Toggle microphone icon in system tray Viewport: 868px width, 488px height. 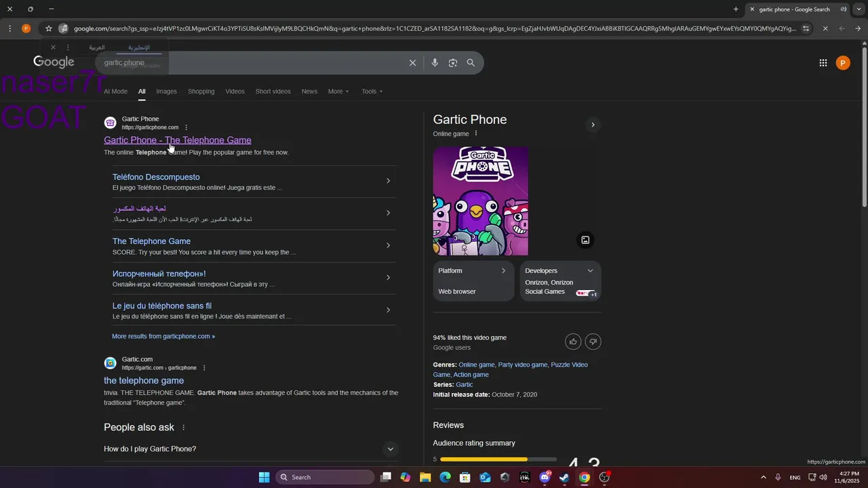tap(778, 477)
